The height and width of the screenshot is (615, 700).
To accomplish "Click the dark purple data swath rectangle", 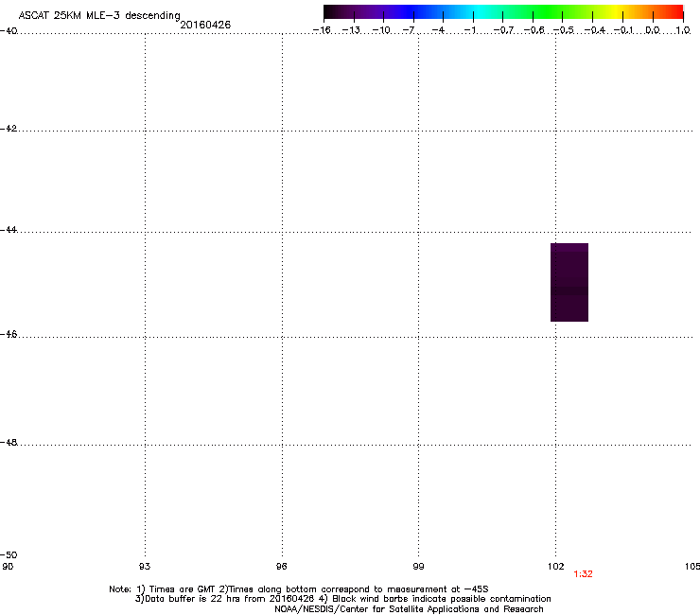I will (569, 282).
